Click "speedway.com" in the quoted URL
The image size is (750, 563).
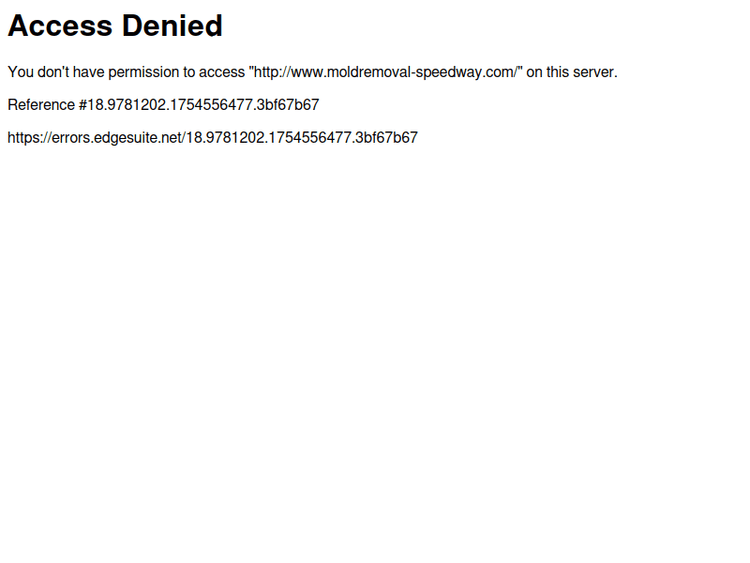[x=466, y=73]
